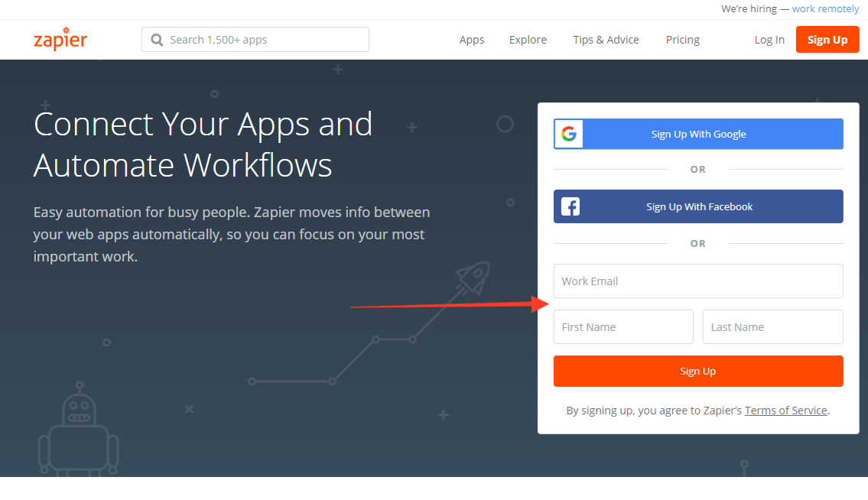Image resolution: width=868 pixels, height=500 pixels.
Task: Click the Google logo on the signup button
Action: [568, 134]
